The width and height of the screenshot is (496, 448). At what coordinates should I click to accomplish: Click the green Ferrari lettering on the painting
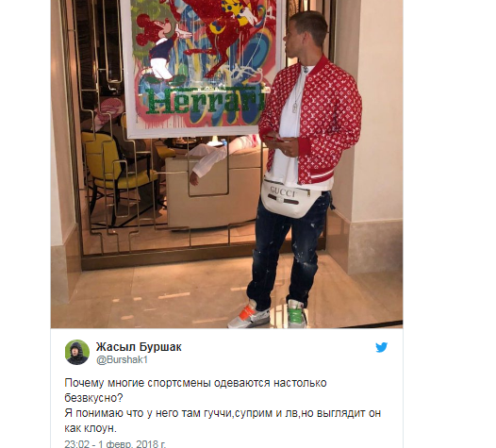tap(205, 101)
